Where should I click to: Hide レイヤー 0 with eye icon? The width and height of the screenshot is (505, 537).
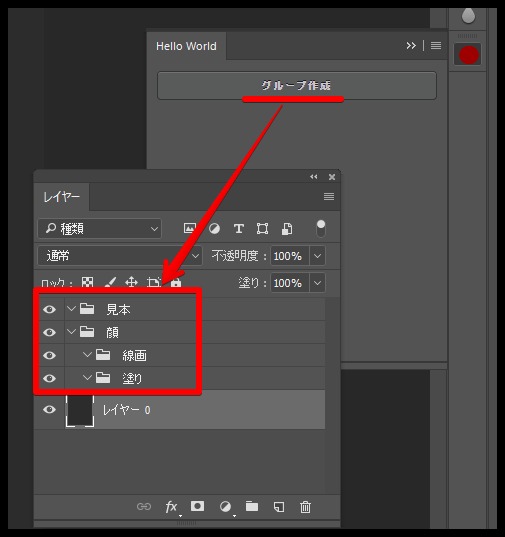[x=49, y=410]
